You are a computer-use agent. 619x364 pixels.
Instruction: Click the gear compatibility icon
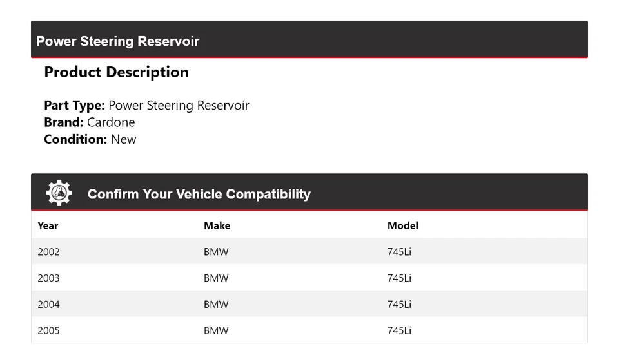[59, 193]
